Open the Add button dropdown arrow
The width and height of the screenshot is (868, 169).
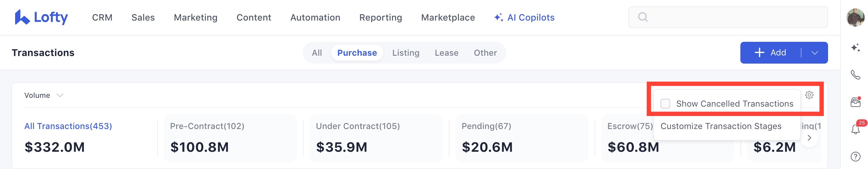pos(814,53)
